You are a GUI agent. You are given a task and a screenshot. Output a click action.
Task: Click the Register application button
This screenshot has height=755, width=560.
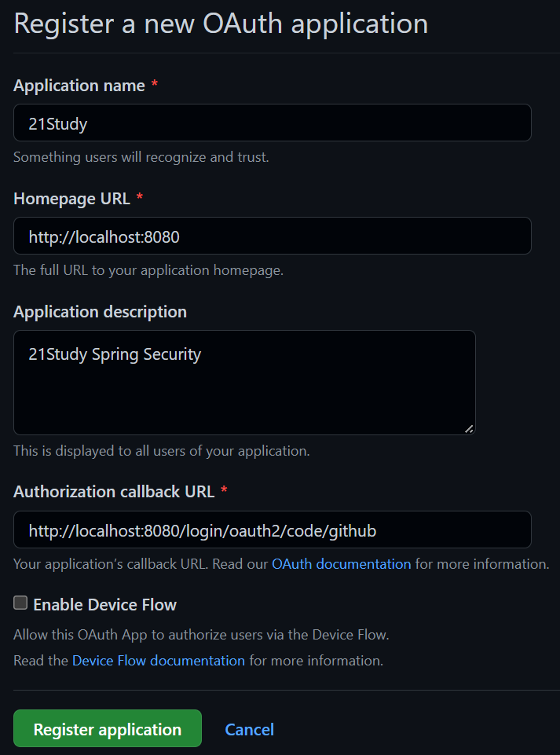tap(107, 728)
